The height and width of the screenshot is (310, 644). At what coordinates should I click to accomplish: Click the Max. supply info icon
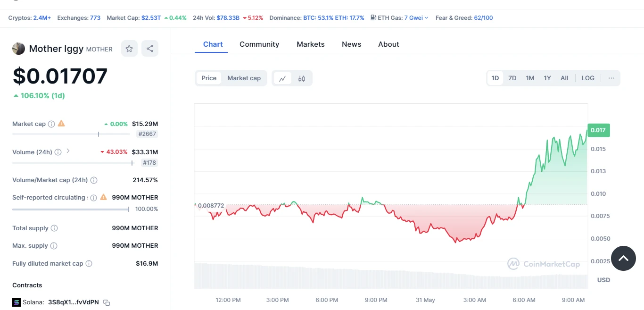(x=54, y=246)
